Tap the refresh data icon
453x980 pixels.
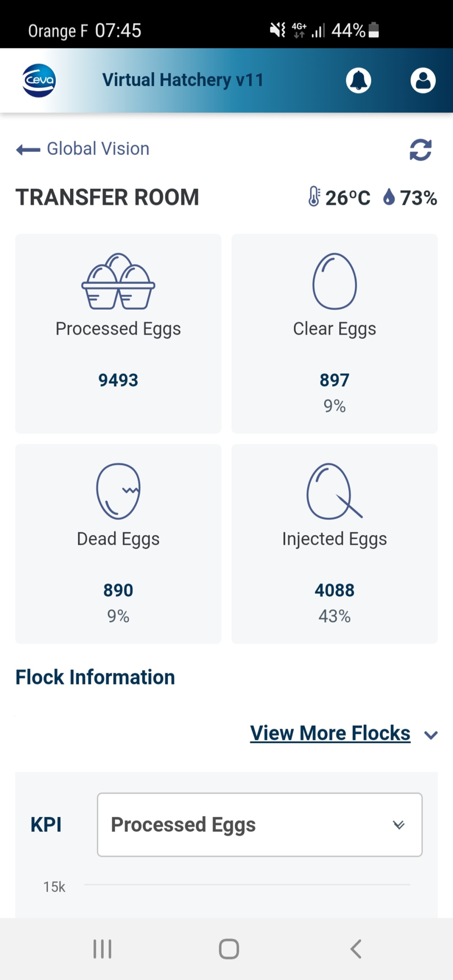[x=421, y=150]
